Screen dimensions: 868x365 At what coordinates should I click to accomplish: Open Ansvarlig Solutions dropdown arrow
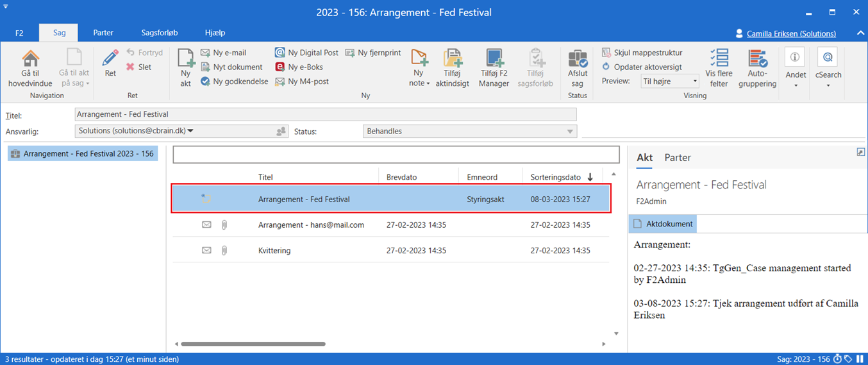point(190,131)
